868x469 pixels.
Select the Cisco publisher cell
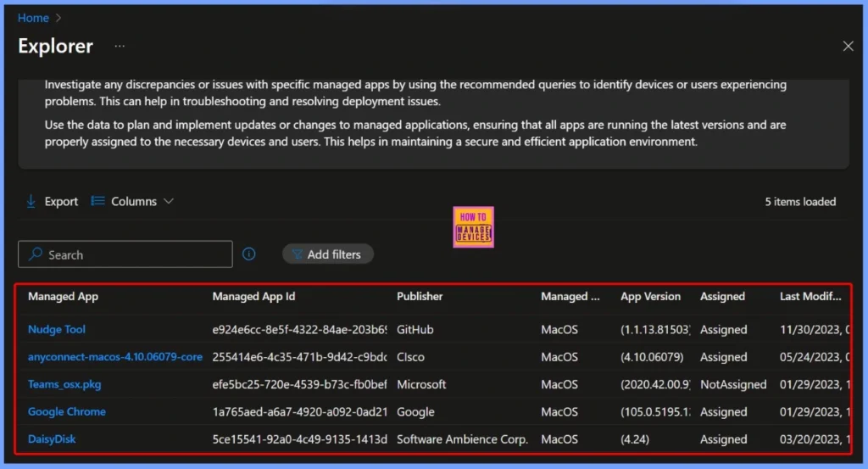[x=411, y=357]
